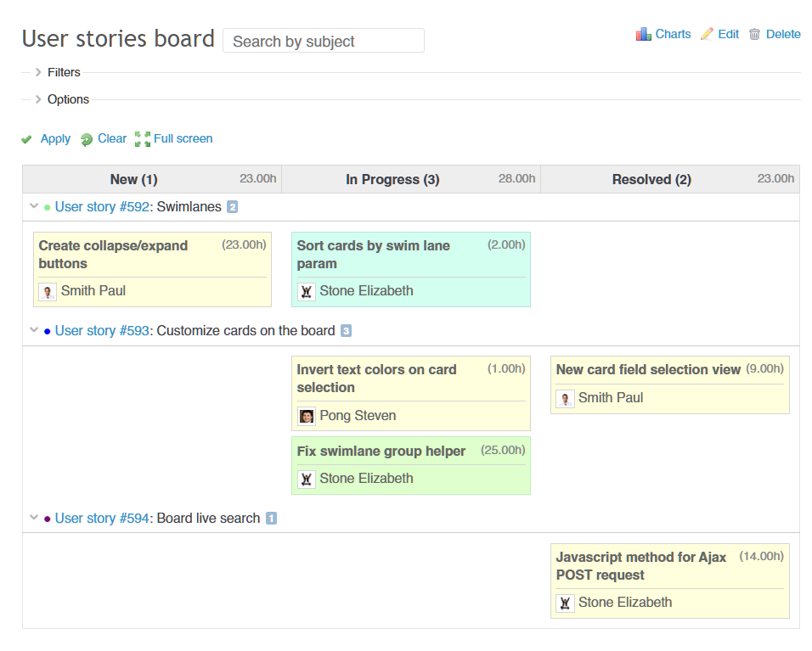Click Smith Paul's avatar on New card field selection view
The width and height of the screenshot is (812, 651).
coord(565,398)
